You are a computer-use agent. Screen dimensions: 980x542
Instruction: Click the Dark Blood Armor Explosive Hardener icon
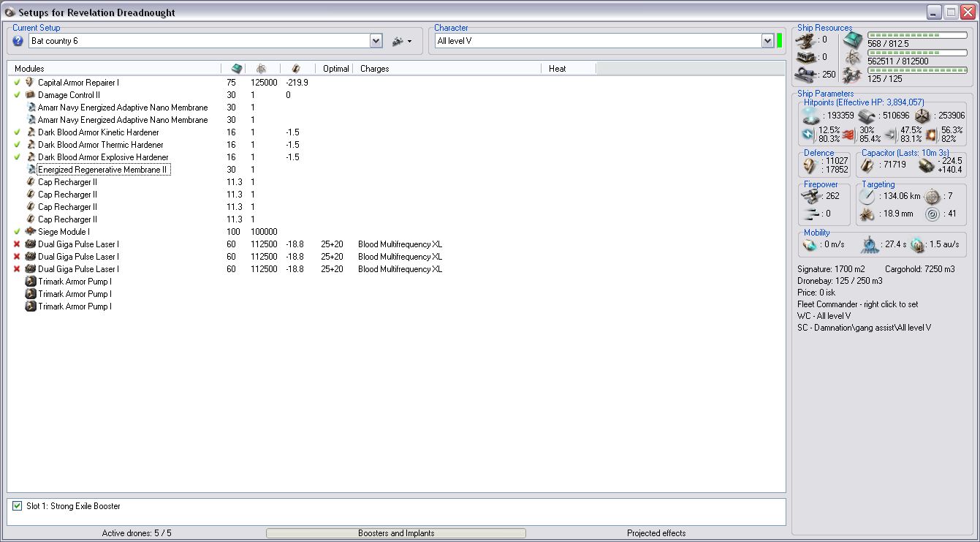pyautogui.click(x=31, y=157)
